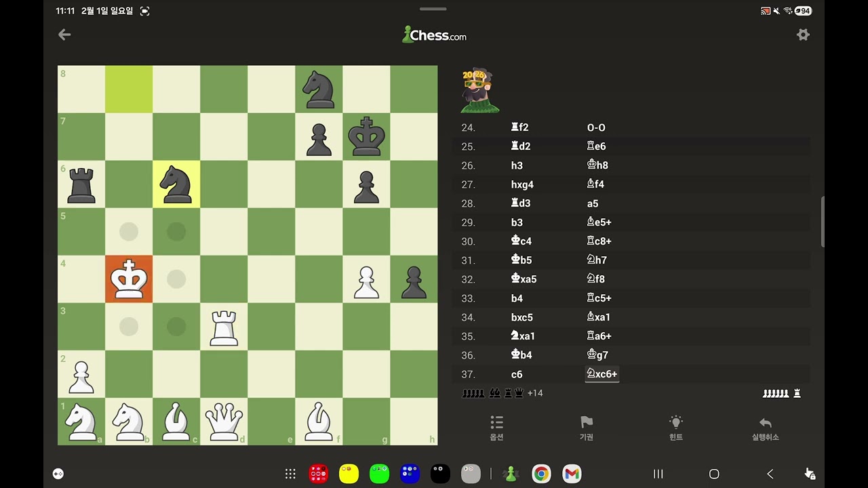Open the yellow app in taskbar

(x=349, y=474)
